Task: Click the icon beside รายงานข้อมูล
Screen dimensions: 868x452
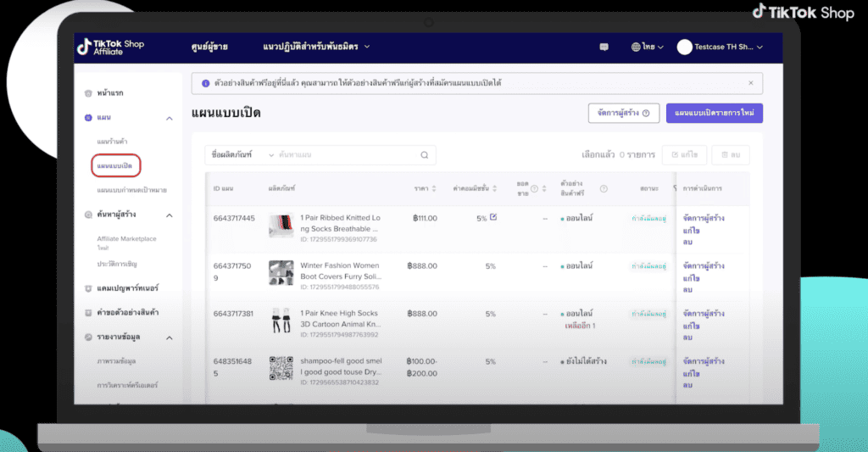Action: [x=88, y=337]
